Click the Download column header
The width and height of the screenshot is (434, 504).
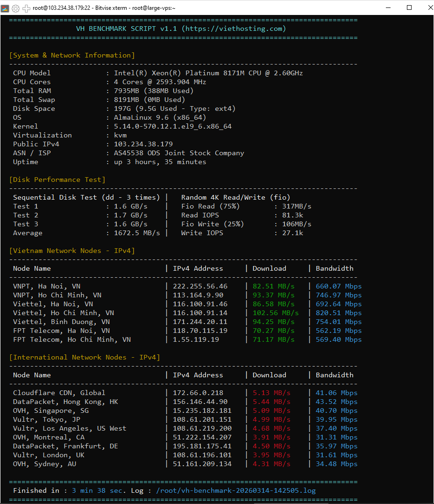(x=269, y=268)
